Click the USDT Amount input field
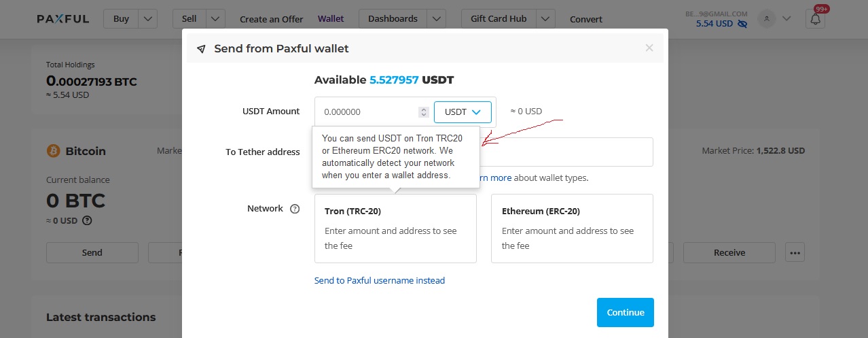868x338 pixels. pyautogui.click(x=367, y=112)
